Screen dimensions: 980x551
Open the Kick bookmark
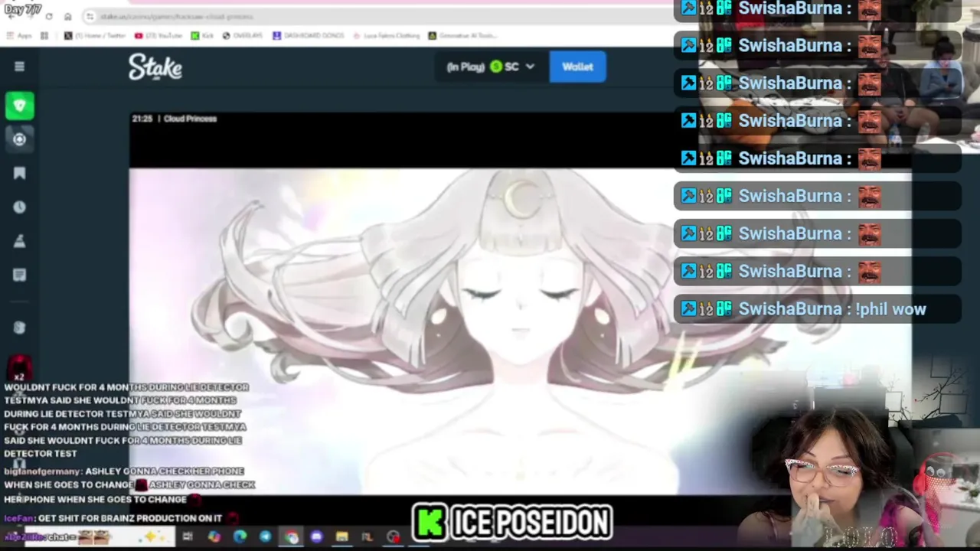[202, 35]
